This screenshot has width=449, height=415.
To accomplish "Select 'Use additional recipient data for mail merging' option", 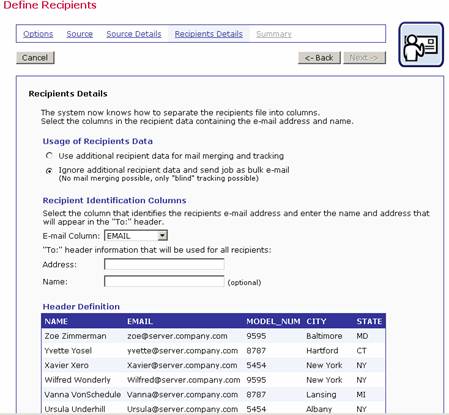I will click(49, 156).
